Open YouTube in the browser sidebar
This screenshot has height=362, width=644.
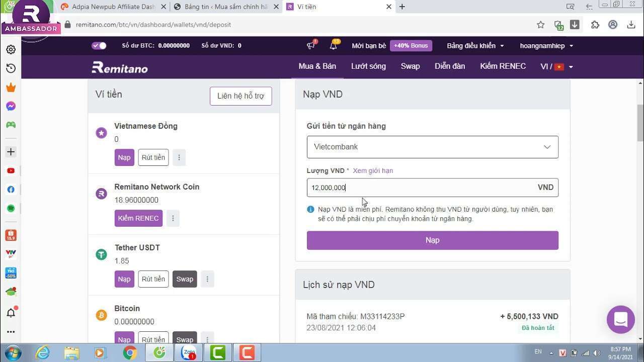[11, 171]
